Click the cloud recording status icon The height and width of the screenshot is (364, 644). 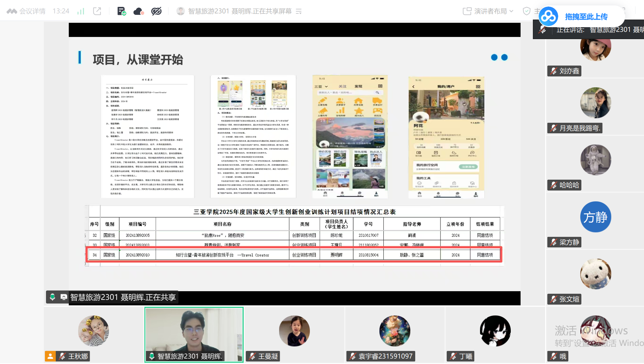point(139,11)
